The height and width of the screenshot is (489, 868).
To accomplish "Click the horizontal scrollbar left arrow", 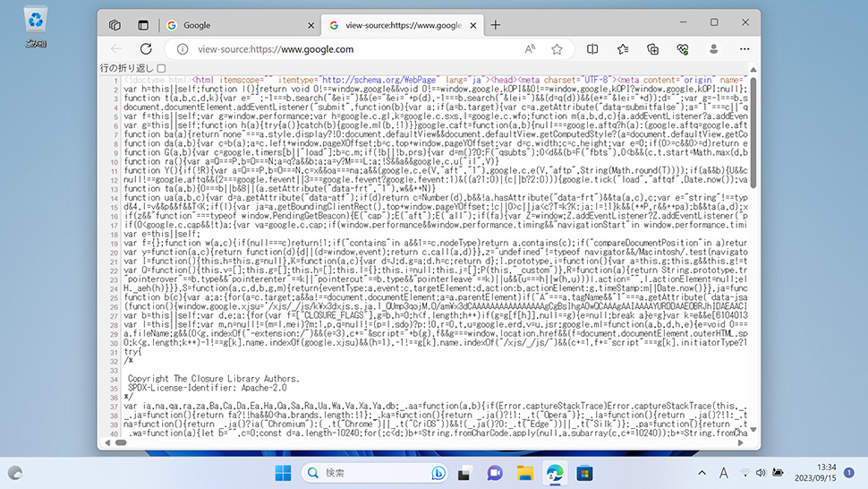I will click(x=107, y=443).
